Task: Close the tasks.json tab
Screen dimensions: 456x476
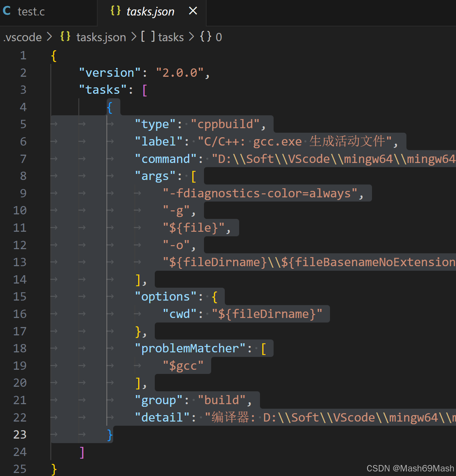Action: click(x=193, y=11)
